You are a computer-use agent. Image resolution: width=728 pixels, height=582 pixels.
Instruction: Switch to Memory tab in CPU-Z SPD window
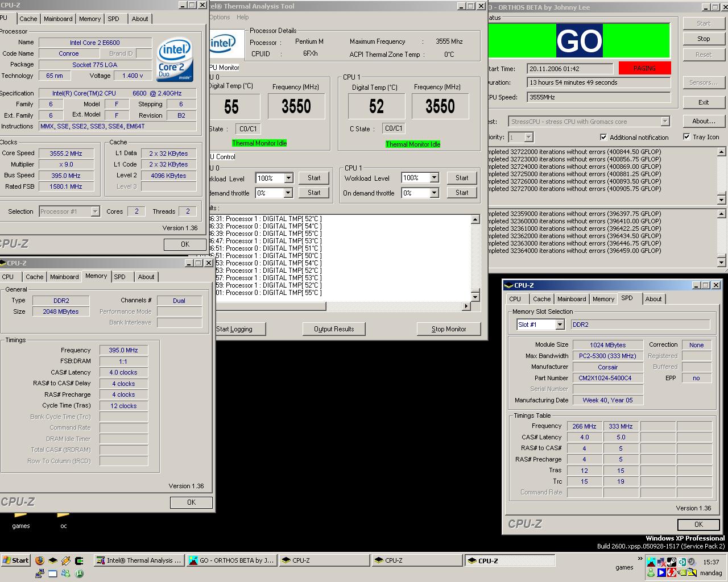pos(603,299)
